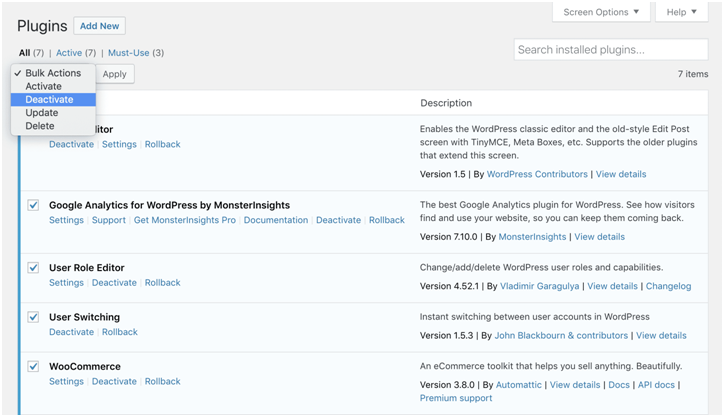Image resolution: width=724 pixels, height=417 pixels.
Task: Toggle the User Role Editor checkbox
Action: 33,268
